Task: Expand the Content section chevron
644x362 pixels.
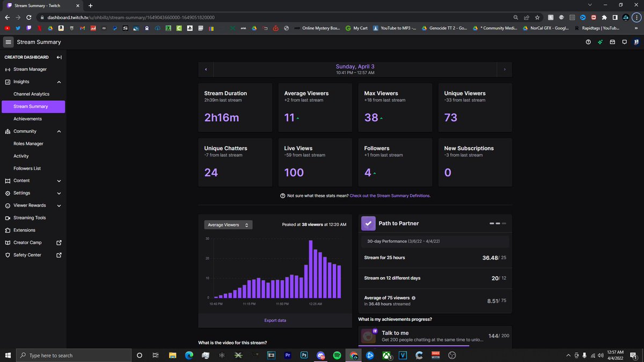Action: (59, 181)
